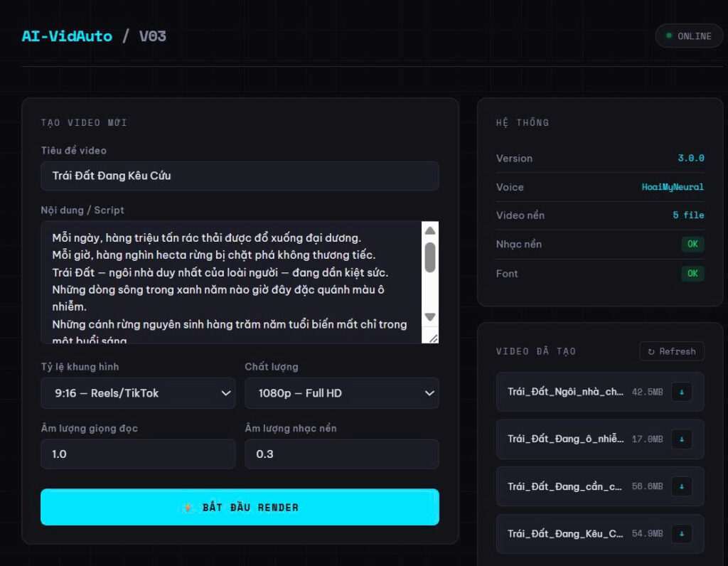Click the 17.0MB file size
Viewport: 728px width, 566px height.
(647, 439)
